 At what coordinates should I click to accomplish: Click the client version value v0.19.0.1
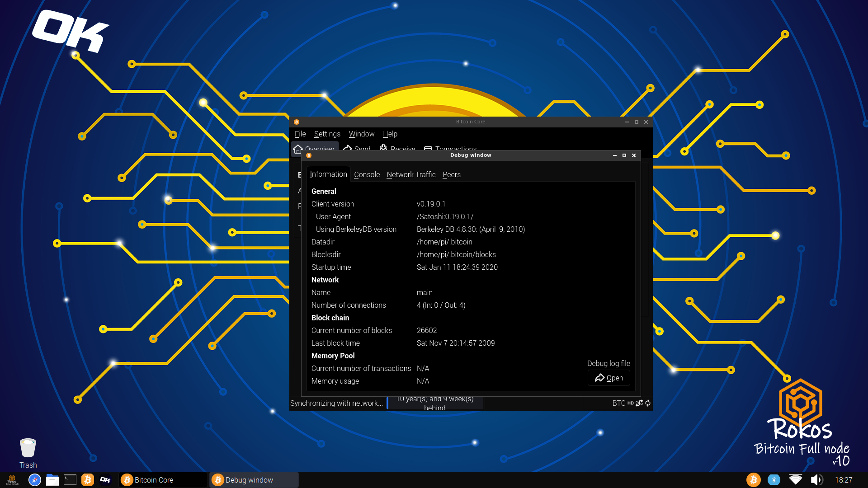[x=431, y=204]
